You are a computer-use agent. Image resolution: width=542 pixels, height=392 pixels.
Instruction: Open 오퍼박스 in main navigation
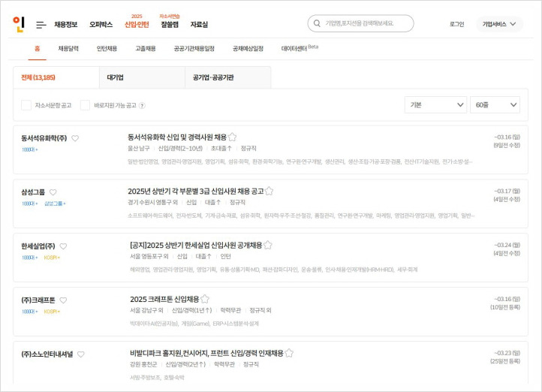pos(101,25)
